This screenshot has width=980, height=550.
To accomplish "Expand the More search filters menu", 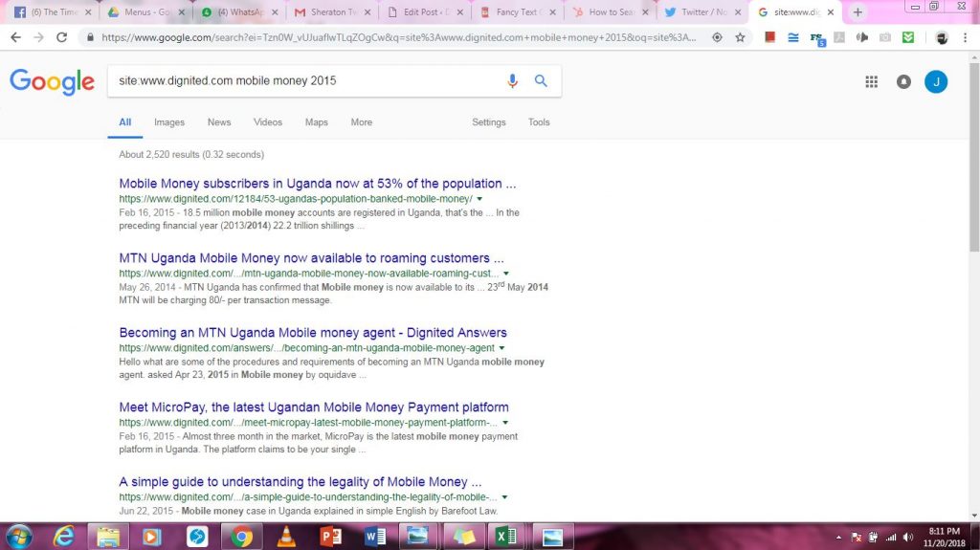I will coord(361,122).
